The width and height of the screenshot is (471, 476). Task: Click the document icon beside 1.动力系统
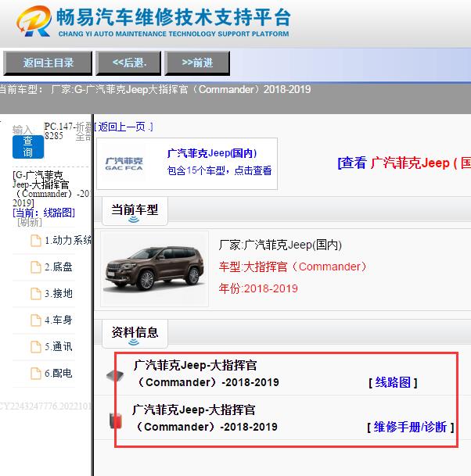pos(36,241)
